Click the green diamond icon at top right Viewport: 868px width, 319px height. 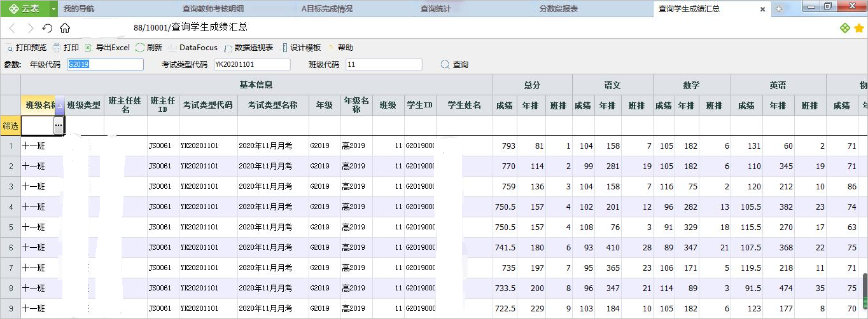coord(844,29)
